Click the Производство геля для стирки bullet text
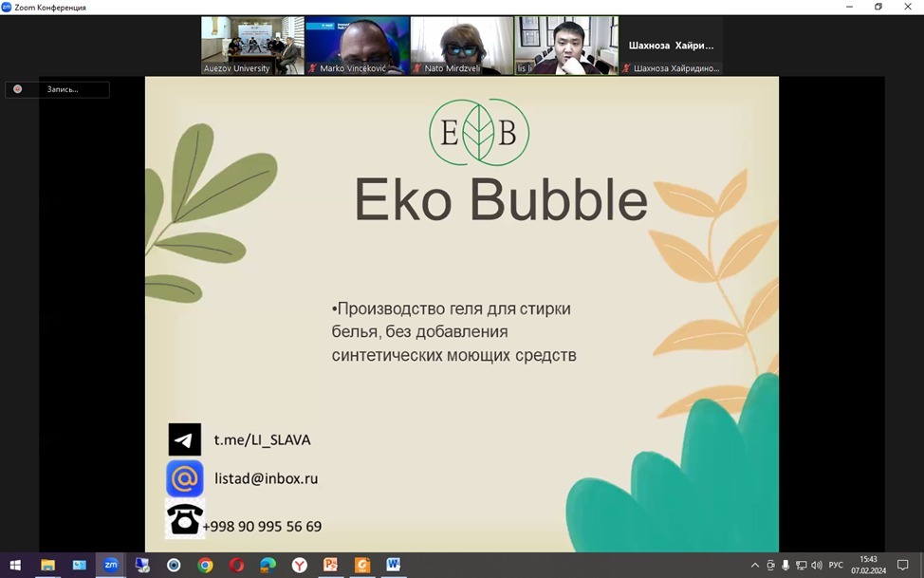Image resolution: width=924 pixels, height=578 pixels. coord(453,332)
